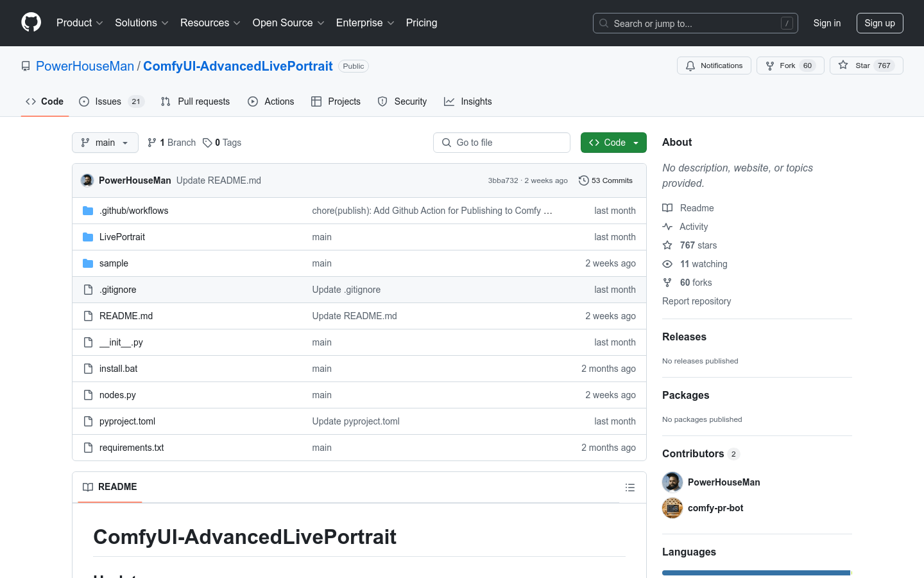Screen dimensions: 924x578
Task: Open the nodes.py file
Action: click(117, 395)
